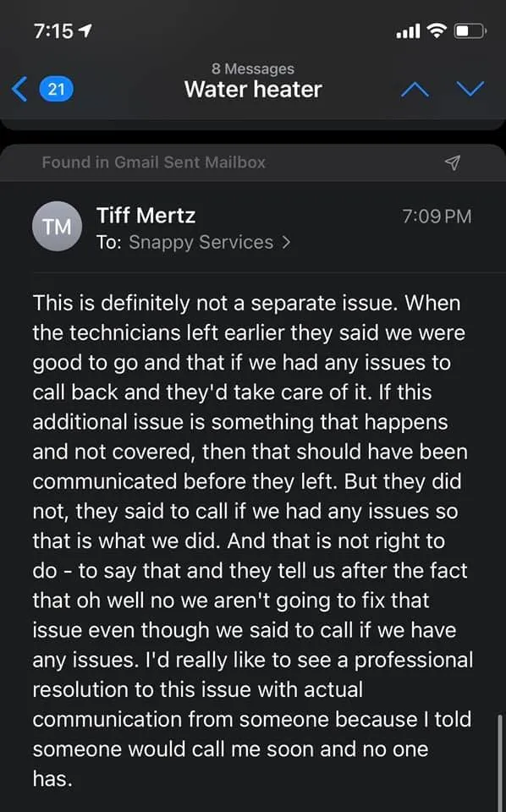Tap the TM avatar circle
Image resolution: width=506 pixels, height=812 pixels.
pos(57,226)
